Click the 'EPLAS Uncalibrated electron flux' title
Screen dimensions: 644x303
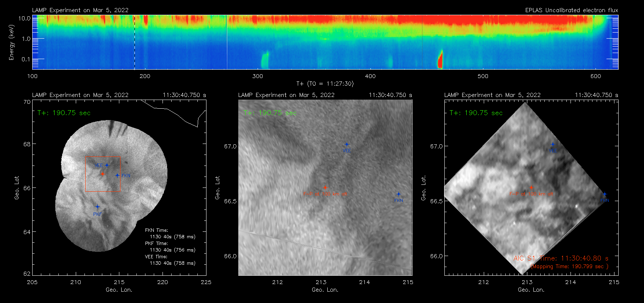click(572, 10)
